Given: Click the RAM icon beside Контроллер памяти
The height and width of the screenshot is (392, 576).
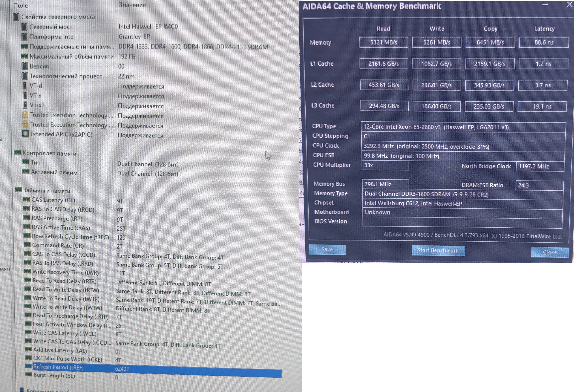Looking at the screenshot, I should pyautogui.click(x=18, y=153).
